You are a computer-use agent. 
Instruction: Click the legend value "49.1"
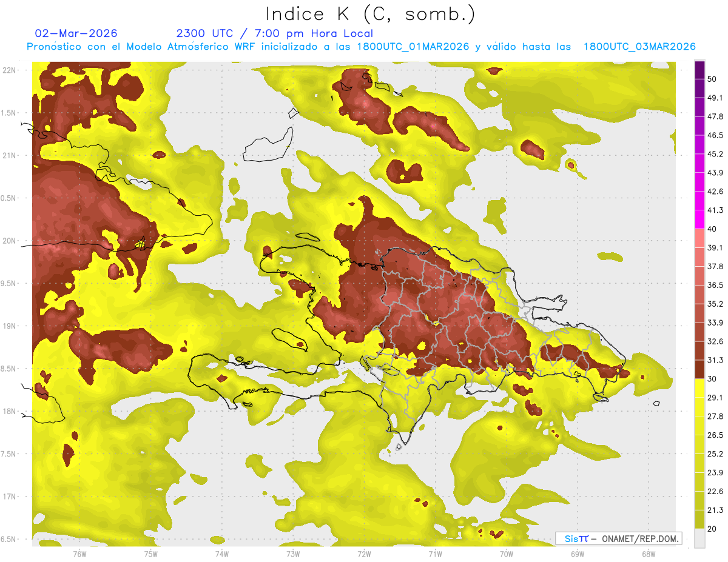(715, 98)
